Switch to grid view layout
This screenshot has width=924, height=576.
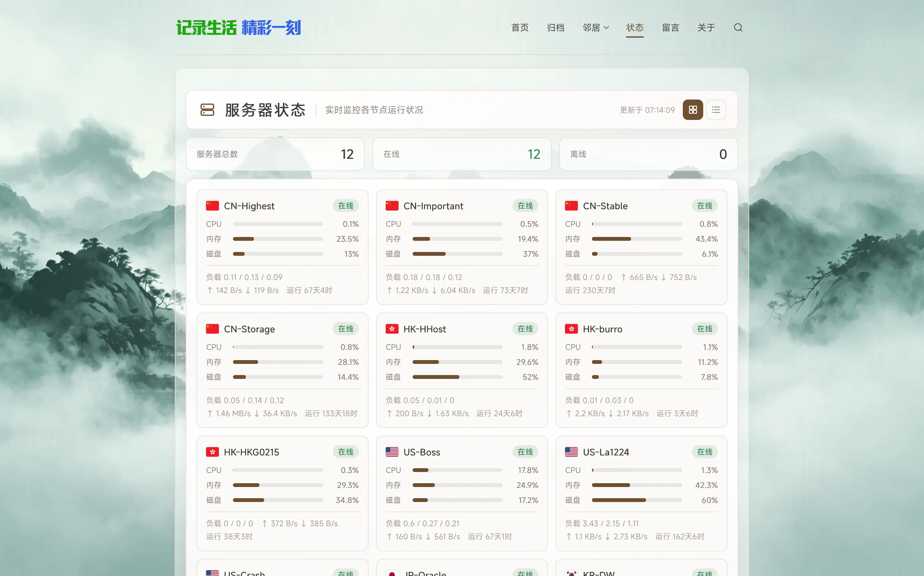[x=693, y=110]
